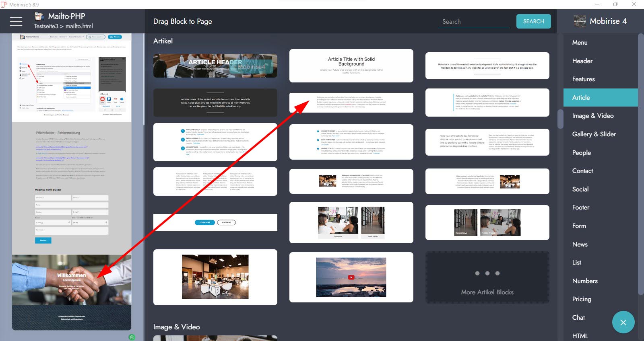Click the Mailto-PHP project icon

(39, 16)
